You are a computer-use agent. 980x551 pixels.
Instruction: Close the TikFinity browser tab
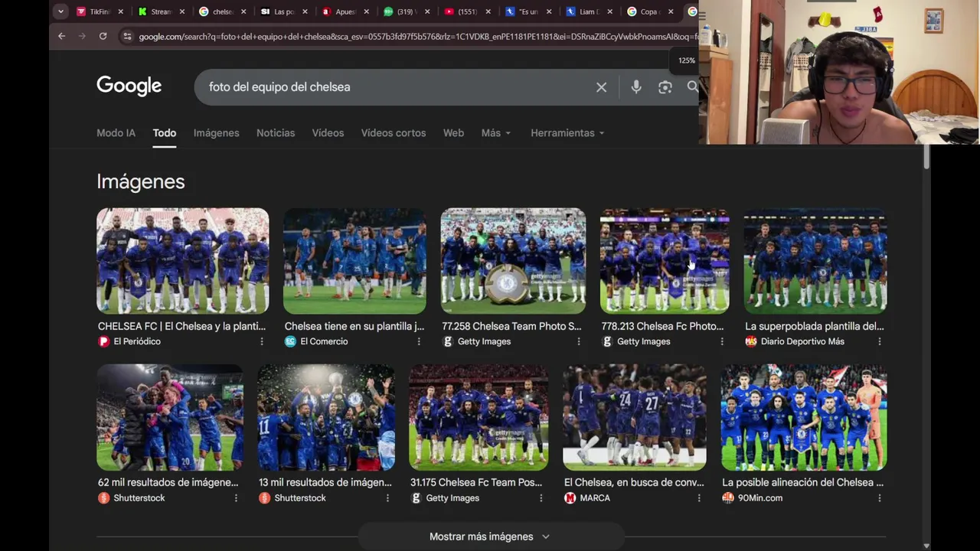(x=120, y=11)
